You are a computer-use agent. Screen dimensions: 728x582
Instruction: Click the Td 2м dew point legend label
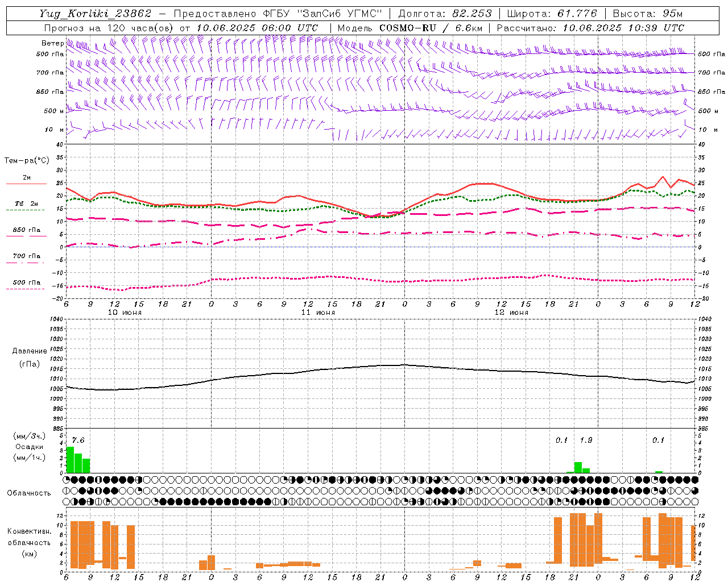[x=27, y=203]
